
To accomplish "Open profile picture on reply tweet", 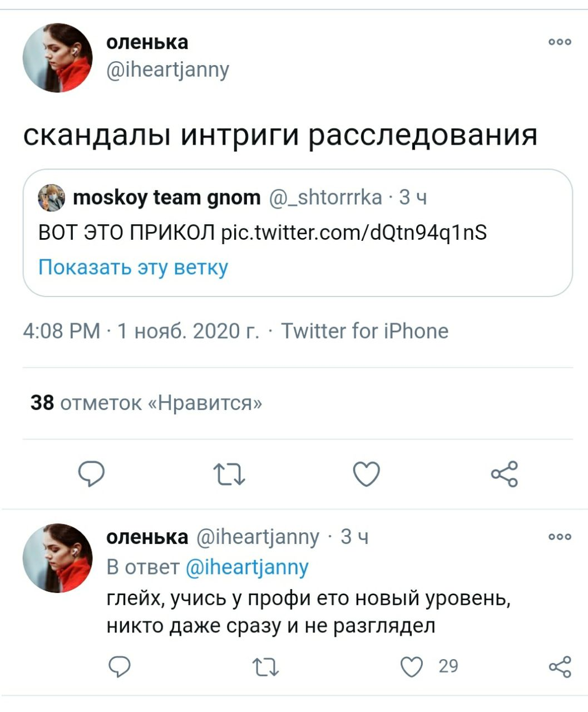I will (57, 558).
